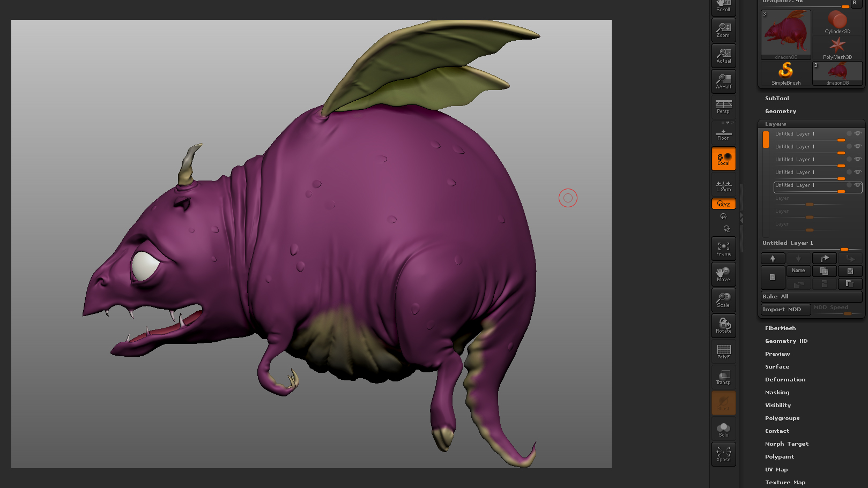Toggle Persp perspective mode
The width and height of the screenshot is (868, 488).
tap(723, 107)
